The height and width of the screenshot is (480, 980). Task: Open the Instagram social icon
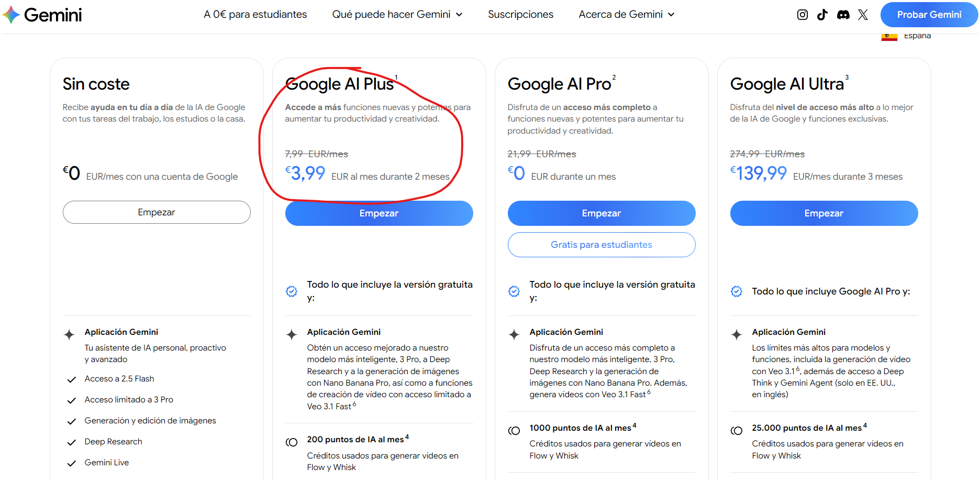(802, 15)
